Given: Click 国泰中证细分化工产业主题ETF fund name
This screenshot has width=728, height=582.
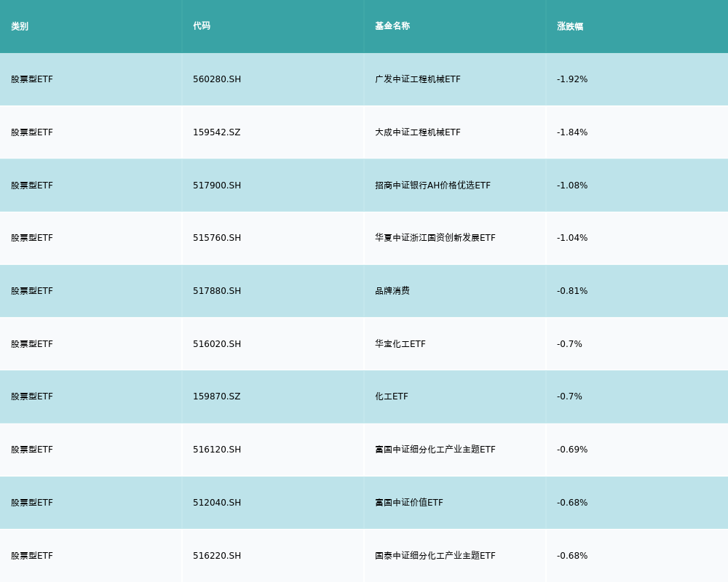Looking at the screenshot, I should pyautogui.click(x=435, y=556).
